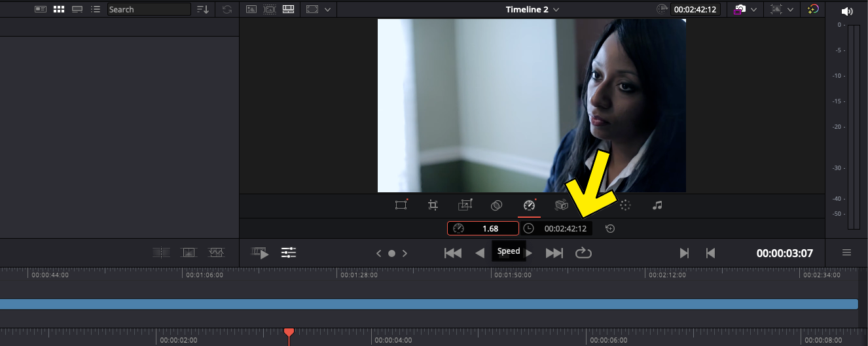Click the Boring Detector icon
The image size is (868, 346).
(160, 252)
